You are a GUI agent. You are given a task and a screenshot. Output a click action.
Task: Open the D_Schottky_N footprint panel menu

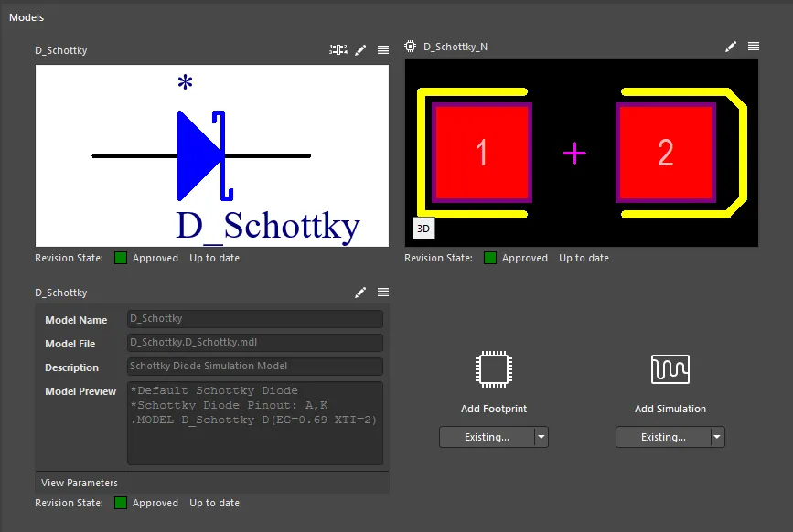coord(752,46)
